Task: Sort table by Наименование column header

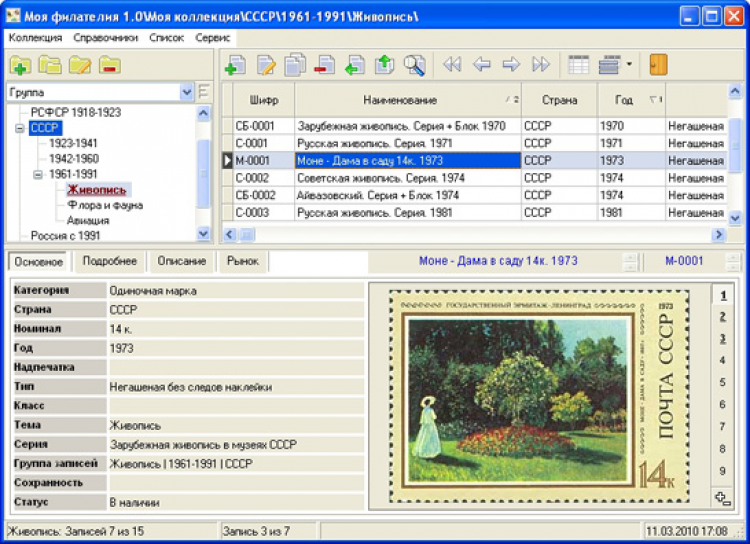Action: click(400, 100)
